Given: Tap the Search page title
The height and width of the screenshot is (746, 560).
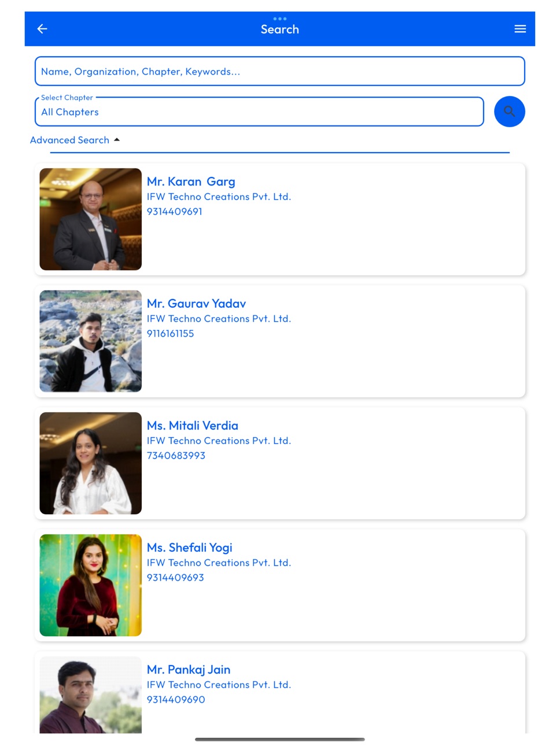Looking at the screenshot, I should (x=280, y=29).
